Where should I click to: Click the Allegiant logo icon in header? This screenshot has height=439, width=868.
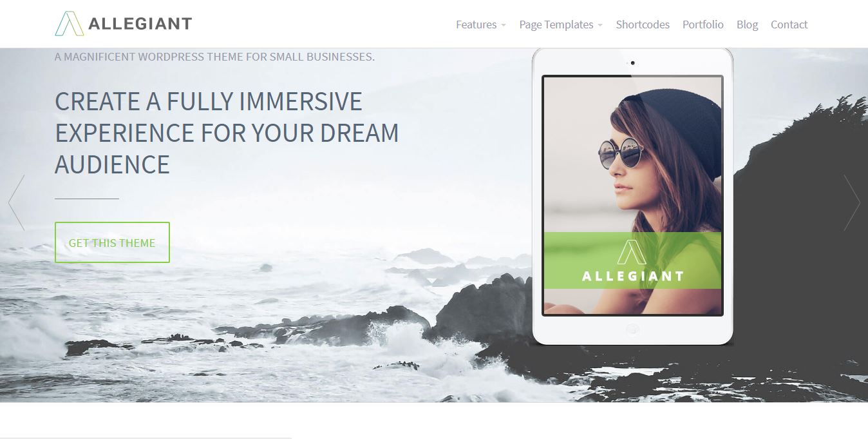point(70,24)
